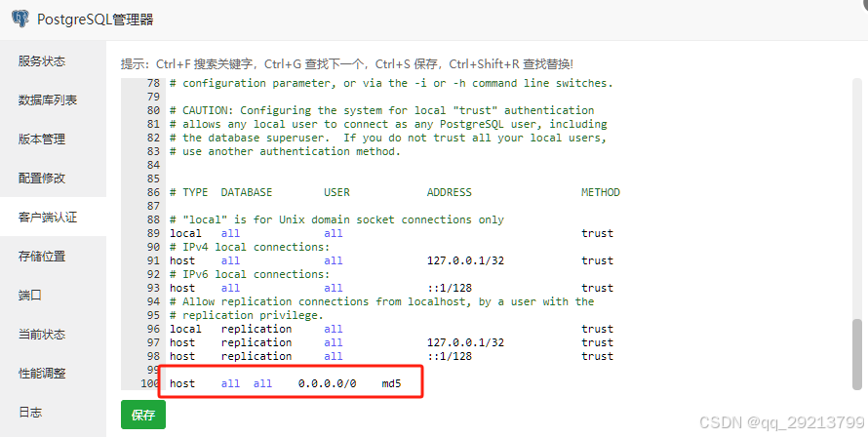This screenshot has height=437, width=868.
Task: Click line number 78 in gutter
Action: [153, 83]
